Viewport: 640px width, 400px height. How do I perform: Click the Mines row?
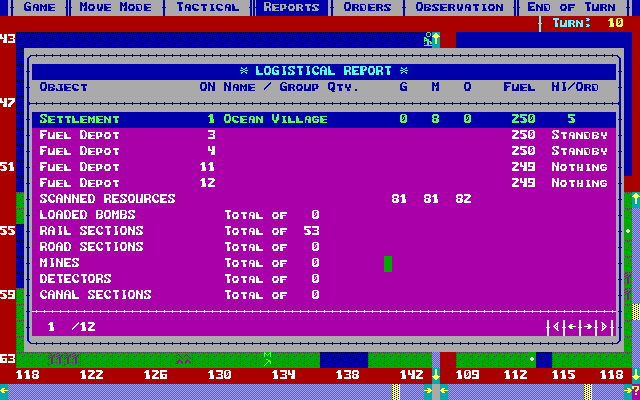[x=324, y=262]
